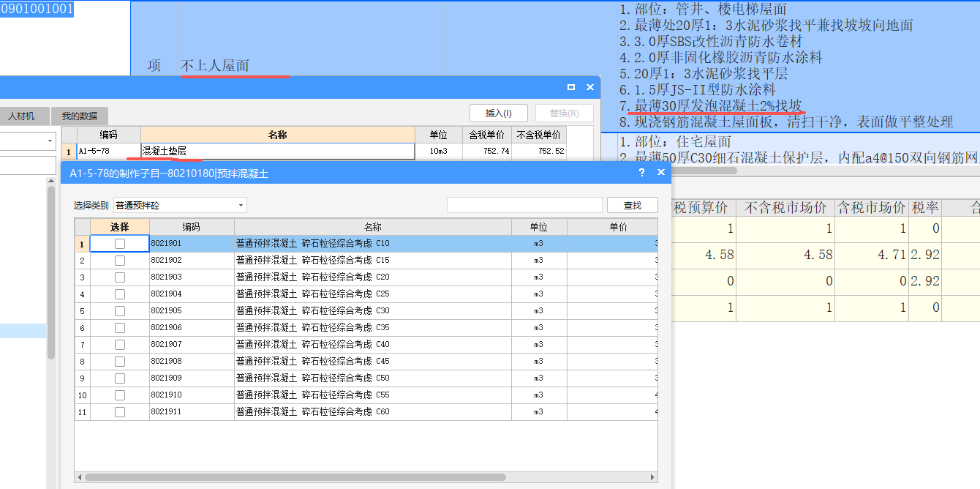
Task: Select line 3 SBS改性沥青防水卷材
Action: coord(711,41)
